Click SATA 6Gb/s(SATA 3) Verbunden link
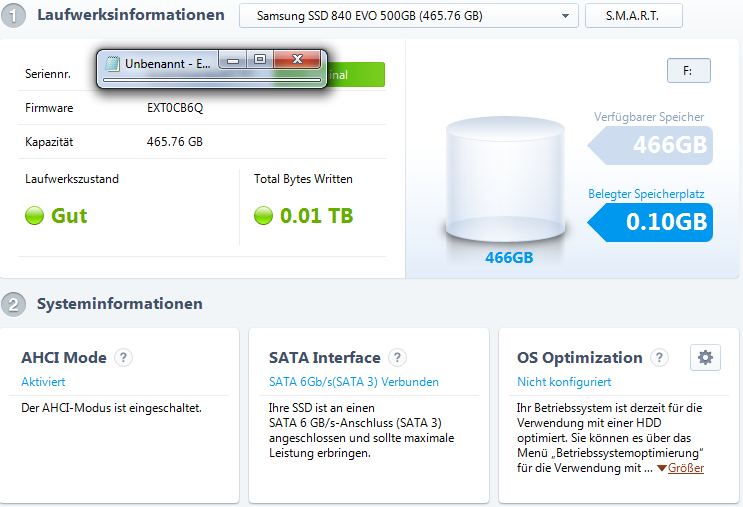 (x=353, y=382)
